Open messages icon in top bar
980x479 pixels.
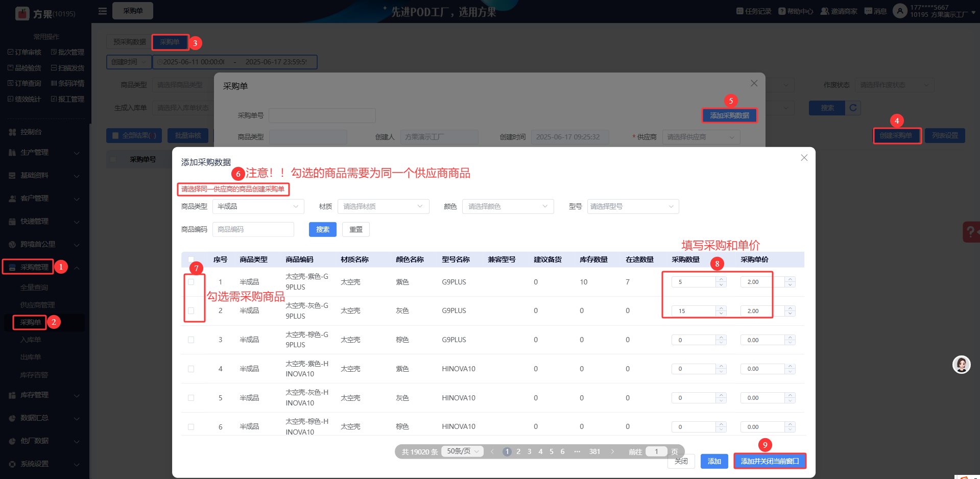(x=868, y=11)
